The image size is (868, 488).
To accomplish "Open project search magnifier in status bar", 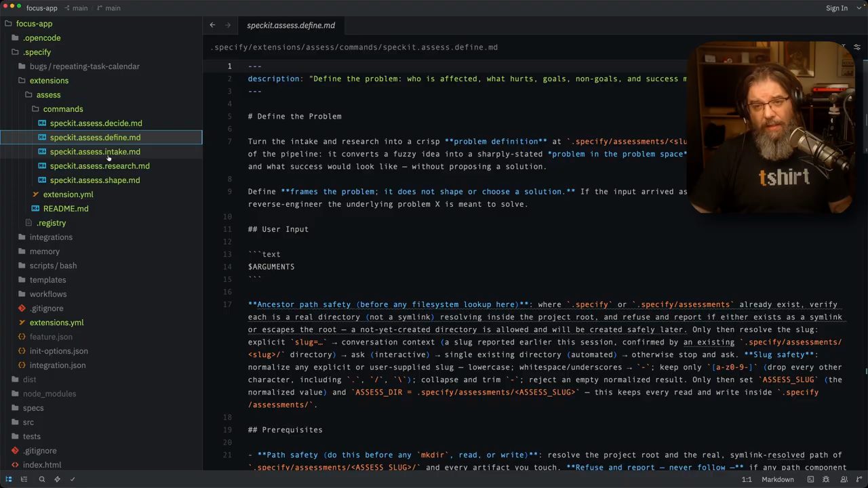I will click(x=41, y=479).
